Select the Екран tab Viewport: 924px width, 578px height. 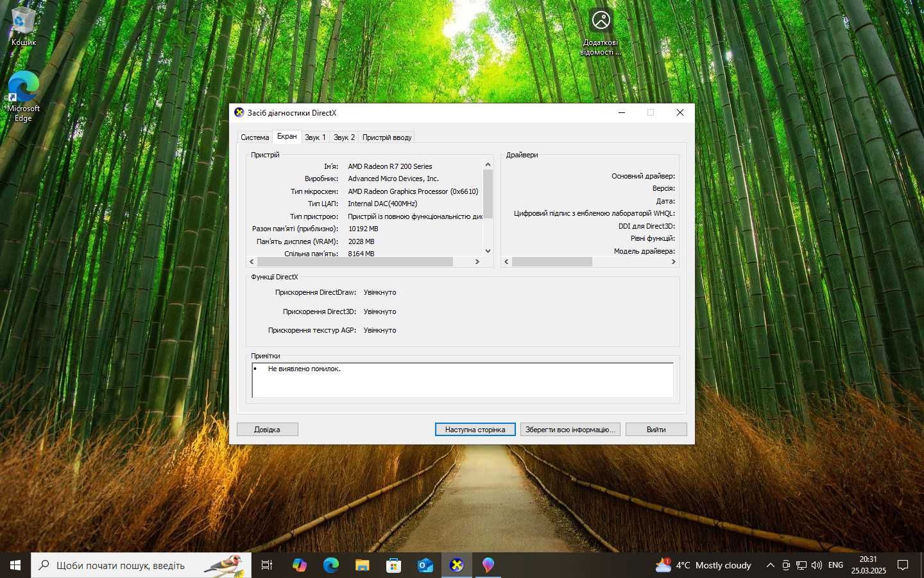coord(287,136)
